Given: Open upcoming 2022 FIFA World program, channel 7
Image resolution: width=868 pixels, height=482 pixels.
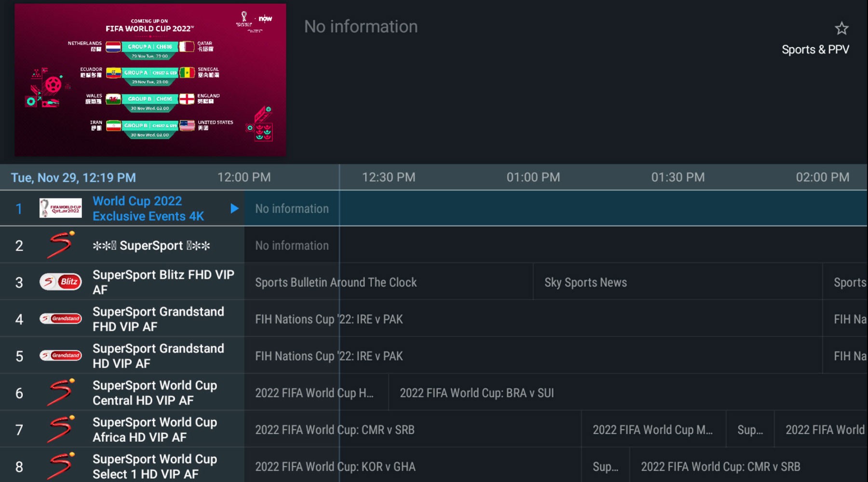Looking at the screenshot, I should (821, 429).
